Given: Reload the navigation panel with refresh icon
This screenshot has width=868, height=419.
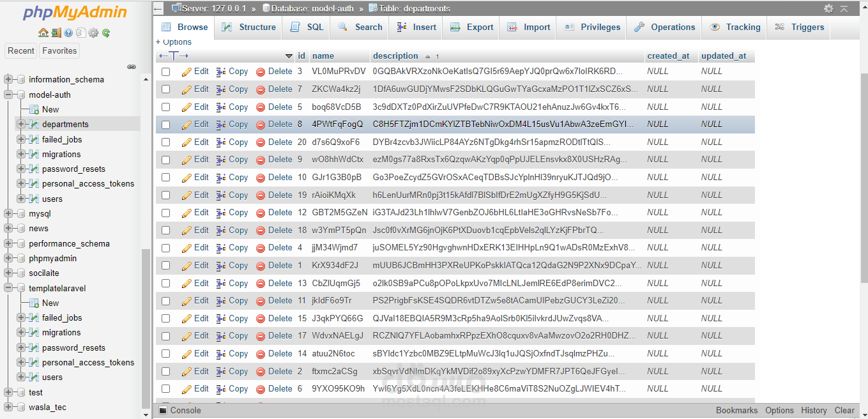Looking at the screenshot, I should tap(106, 32).
